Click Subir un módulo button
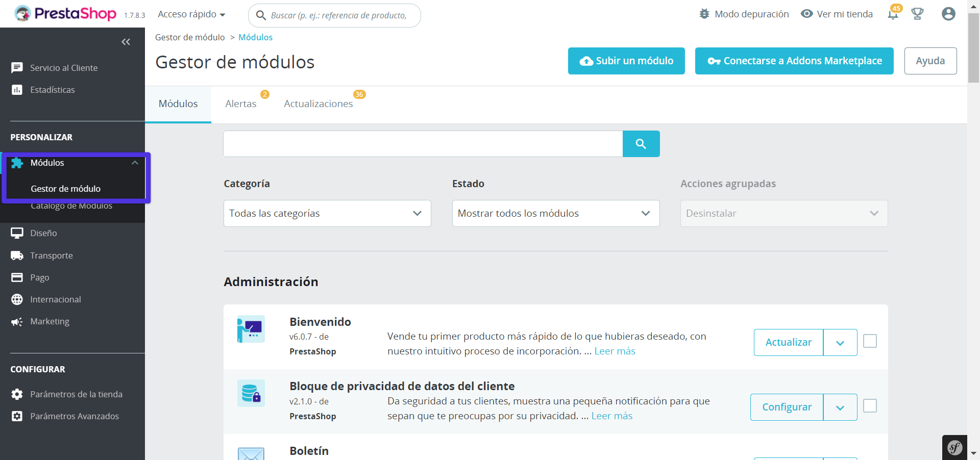 coord(626,61)
